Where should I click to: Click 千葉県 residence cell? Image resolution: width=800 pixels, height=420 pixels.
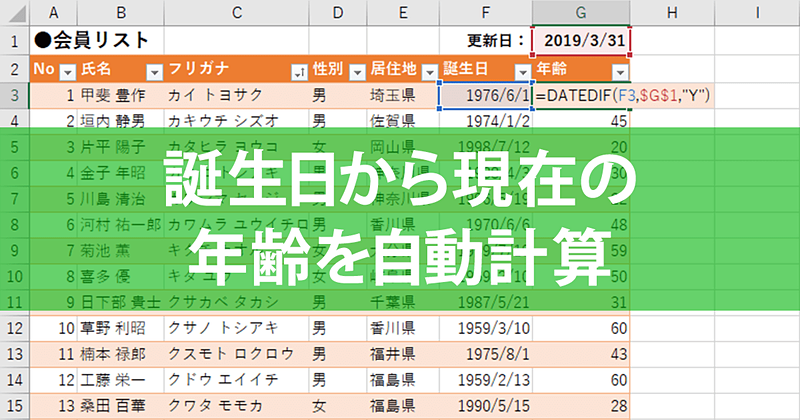pos(403,302)
